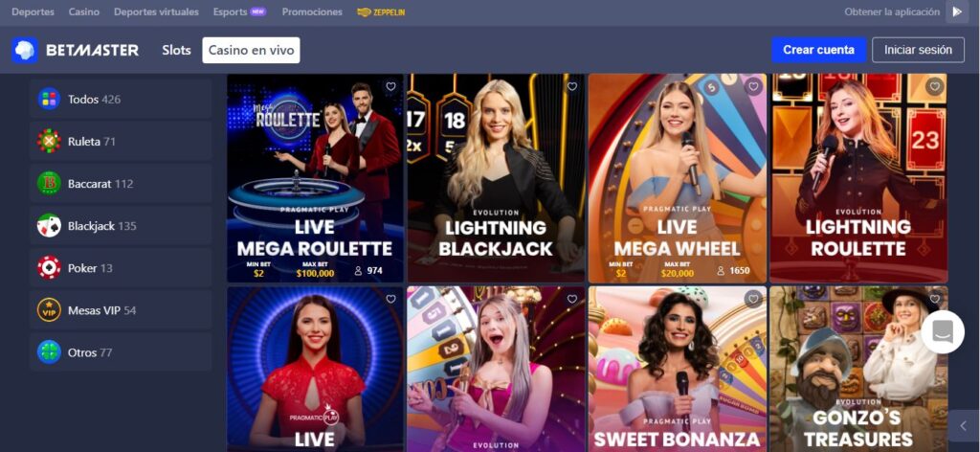
Task: Toggle favorite heart on Live Mega Wheel
Action: coord(753,87)
